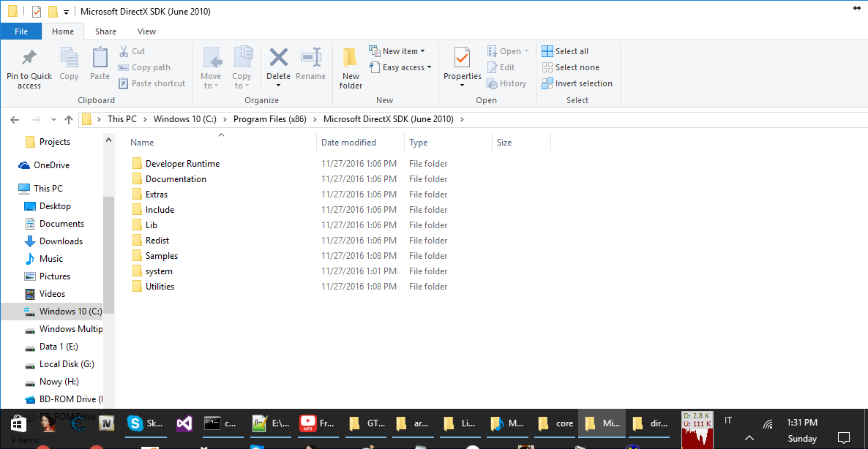
Task: Click the Paste clipboard icon
Action: tap(100, 58)
